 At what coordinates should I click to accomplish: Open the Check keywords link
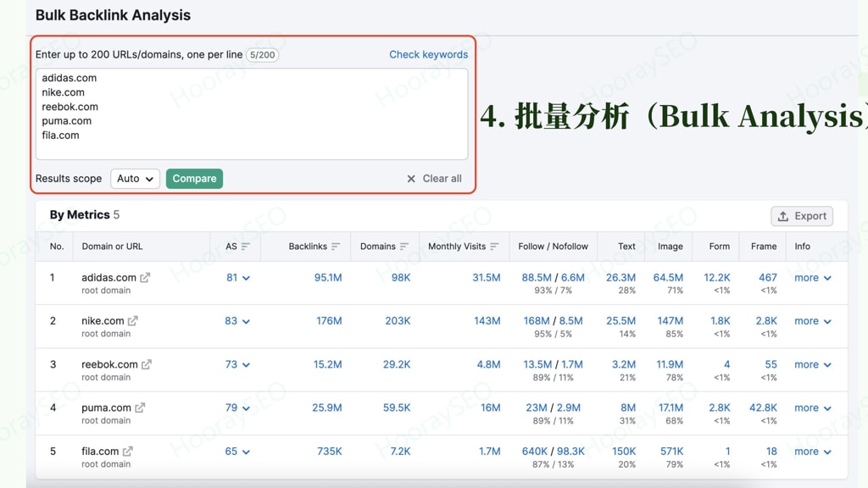point(428,53)
